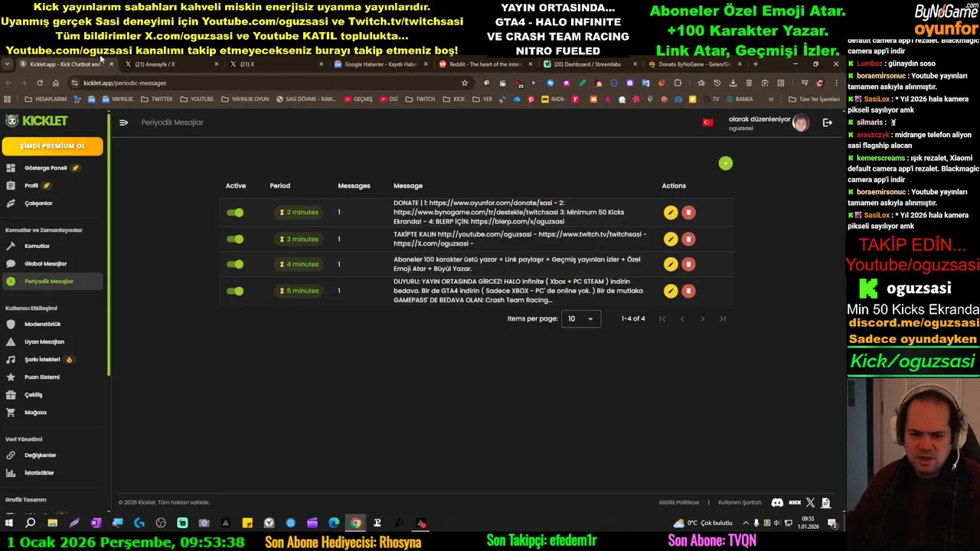Viewport: 980px width, 551px height.
Task: Click the logout arrow icon in the header
Action: point(828,122)
